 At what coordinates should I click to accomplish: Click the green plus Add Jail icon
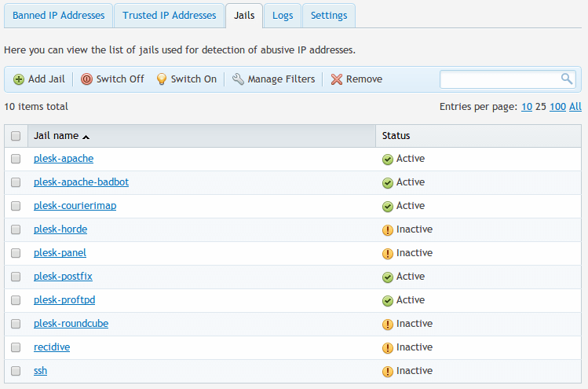(x=18, y=79)
